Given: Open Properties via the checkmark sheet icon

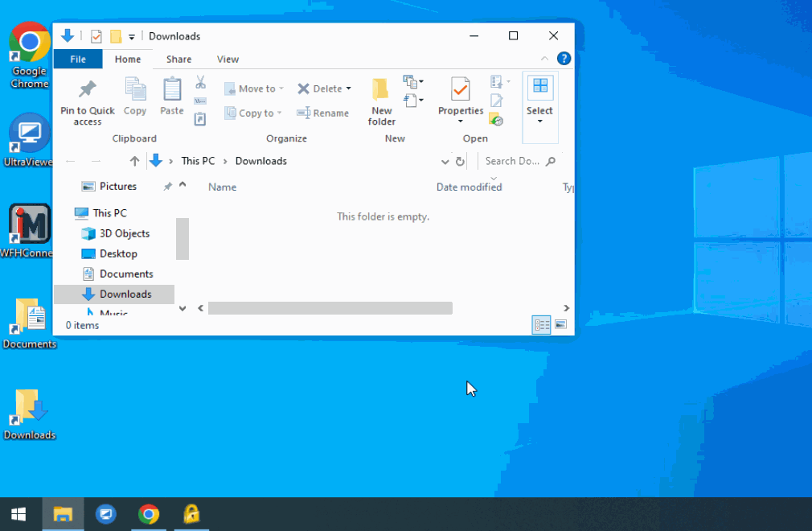Looking at the screenshot, I should click(x=460, y=89).
